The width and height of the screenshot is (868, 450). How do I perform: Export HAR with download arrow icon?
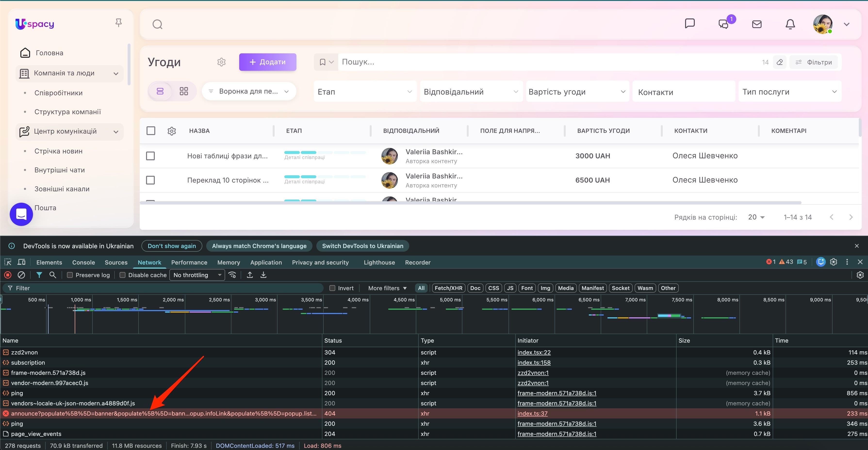263,275
